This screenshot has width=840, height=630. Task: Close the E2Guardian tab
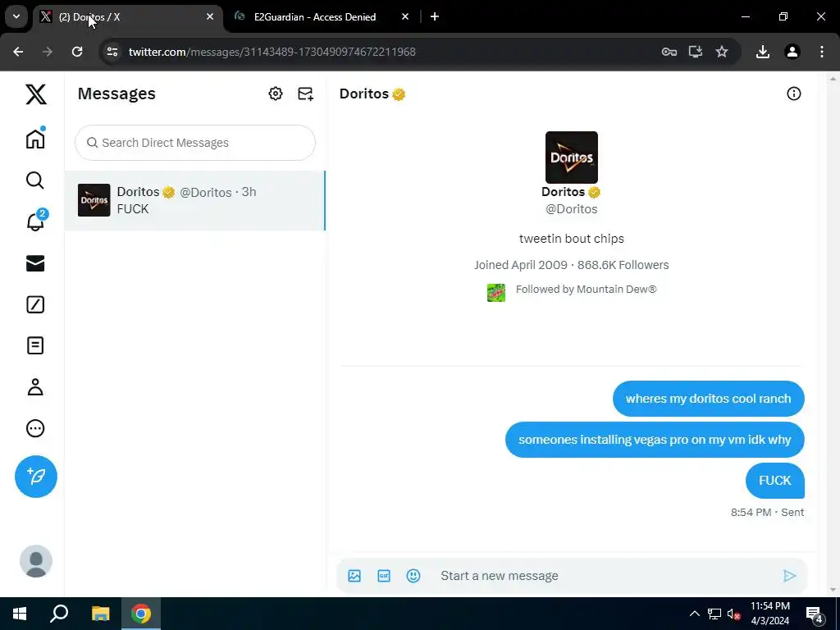click(x=405, y=17)
